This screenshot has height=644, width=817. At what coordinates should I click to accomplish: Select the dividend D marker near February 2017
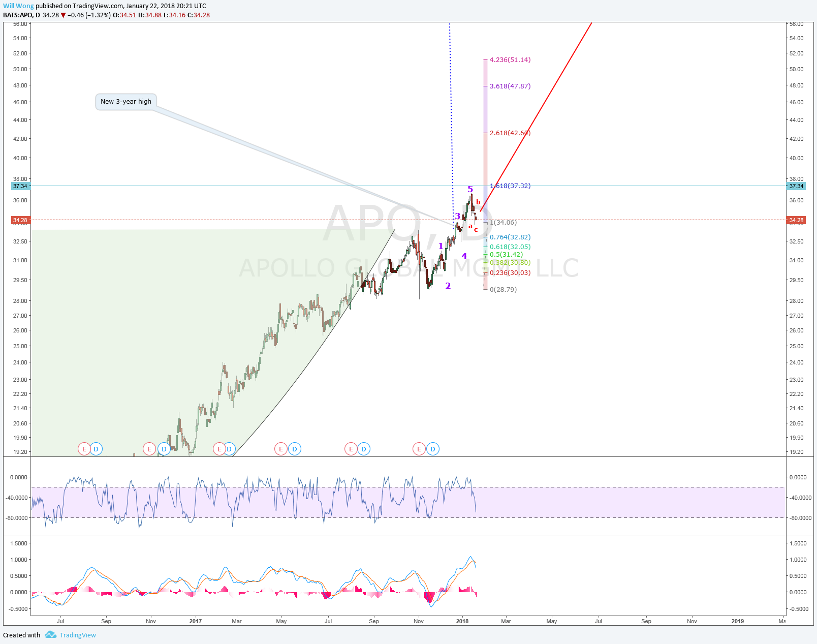[229, 449]
